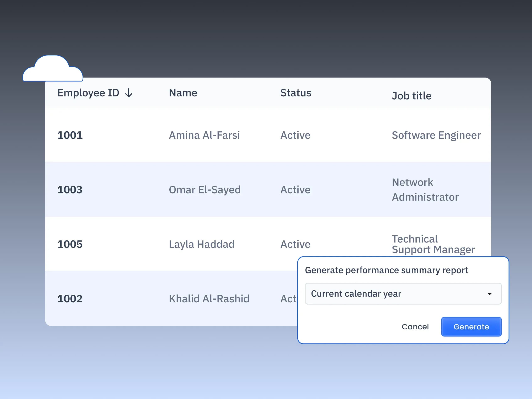Click the Generate performance summary report heading
Image resolution: width=532 pixels, height=399 pixels.
click(x=386, y=270)
